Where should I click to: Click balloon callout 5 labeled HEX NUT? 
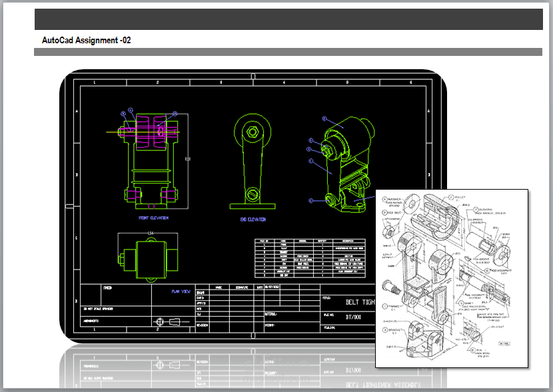point(383,212)
